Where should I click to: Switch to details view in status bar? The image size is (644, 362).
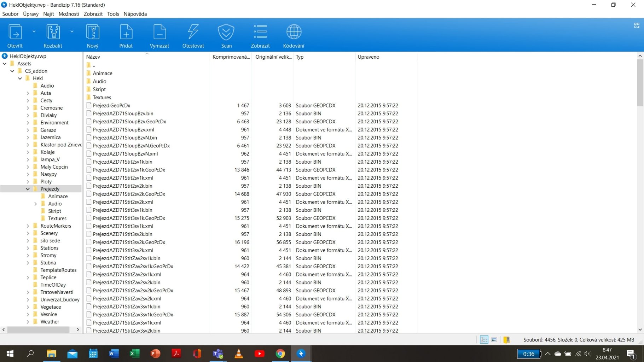click(x=484, y=340)
